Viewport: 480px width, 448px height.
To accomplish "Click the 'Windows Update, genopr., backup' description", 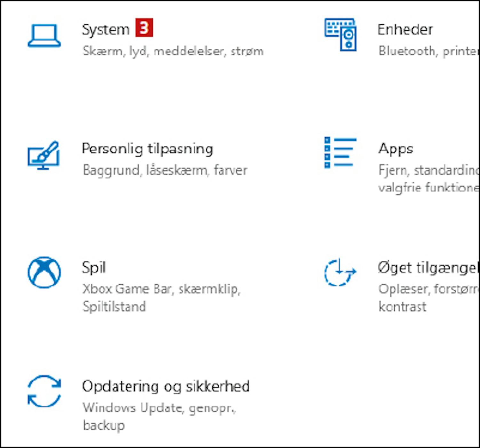I will 159,417.
